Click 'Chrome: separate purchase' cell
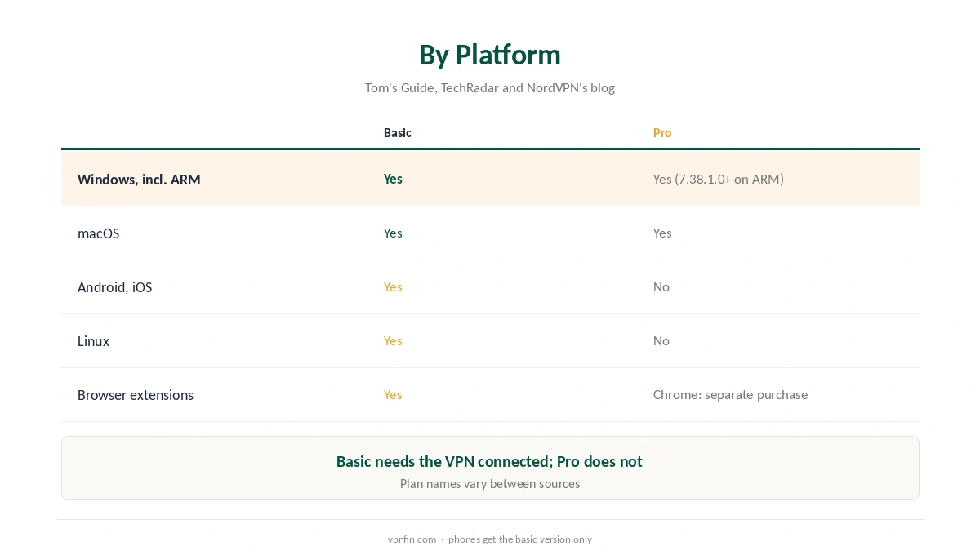This screenshot has width=980, height=555. coord(730,394)
